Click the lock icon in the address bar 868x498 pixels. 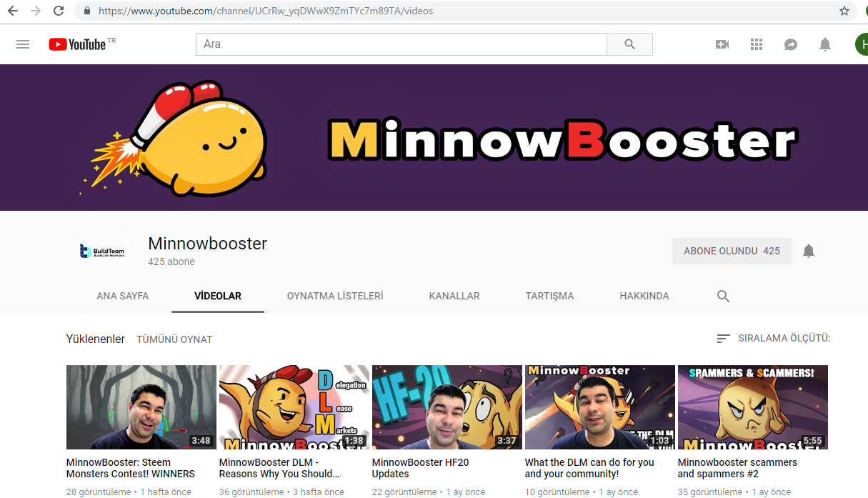click(87, 11)
